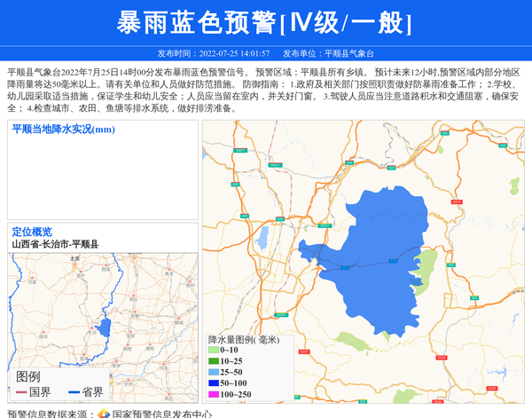Open the 定位概览 panel header
Screen dimensions: 532x418
(x=32, y=232)
